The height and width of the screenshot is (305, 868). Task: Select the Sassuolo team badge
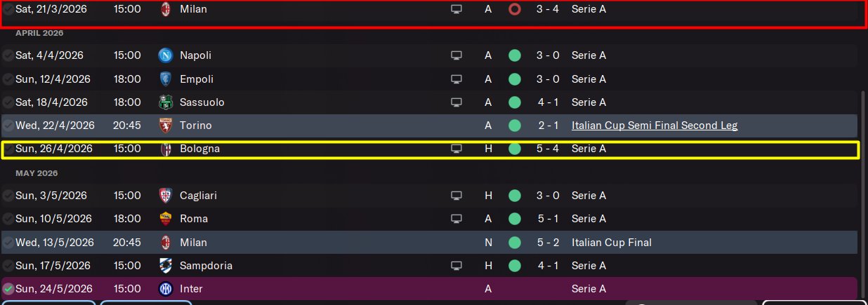(x=166, y=102)
